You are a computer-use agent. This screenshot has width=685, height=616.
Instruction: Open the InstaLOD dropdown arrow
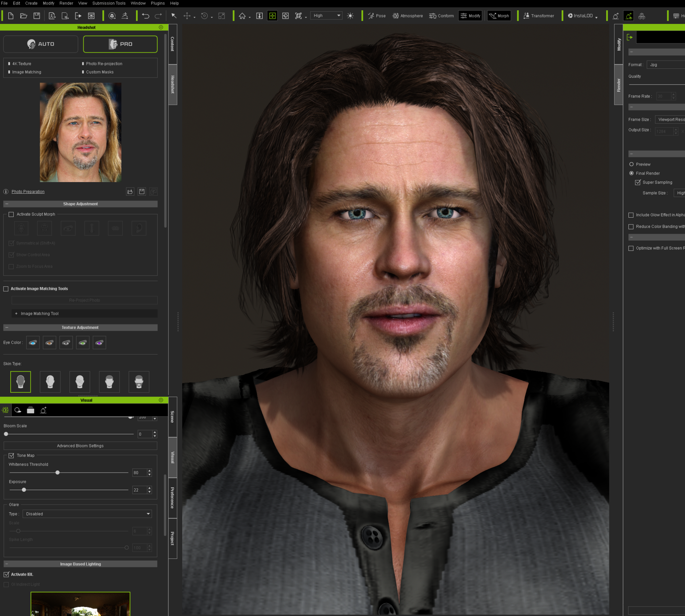[x=596, y=17]
